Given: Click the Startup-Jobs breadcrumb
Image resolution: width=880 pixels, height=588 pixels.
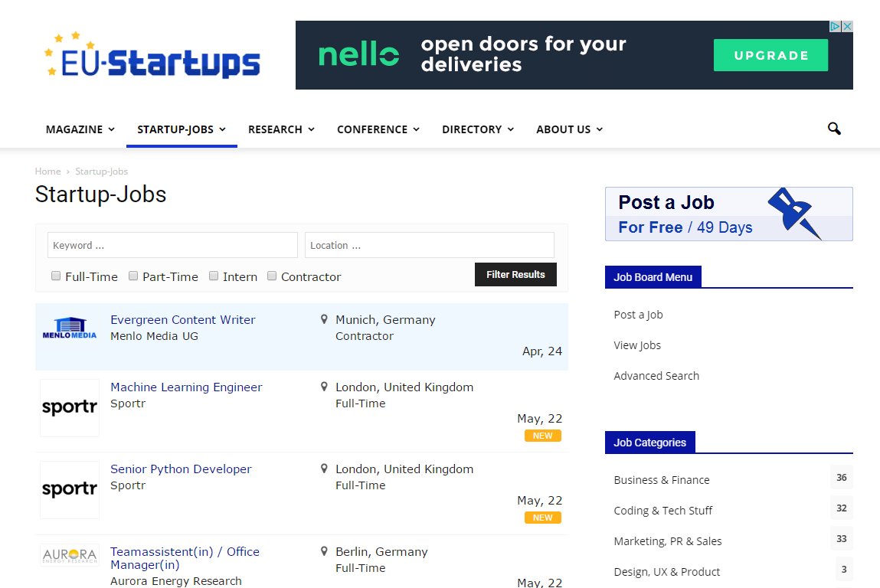Looking at the screenshot, I should coord(102,171).
